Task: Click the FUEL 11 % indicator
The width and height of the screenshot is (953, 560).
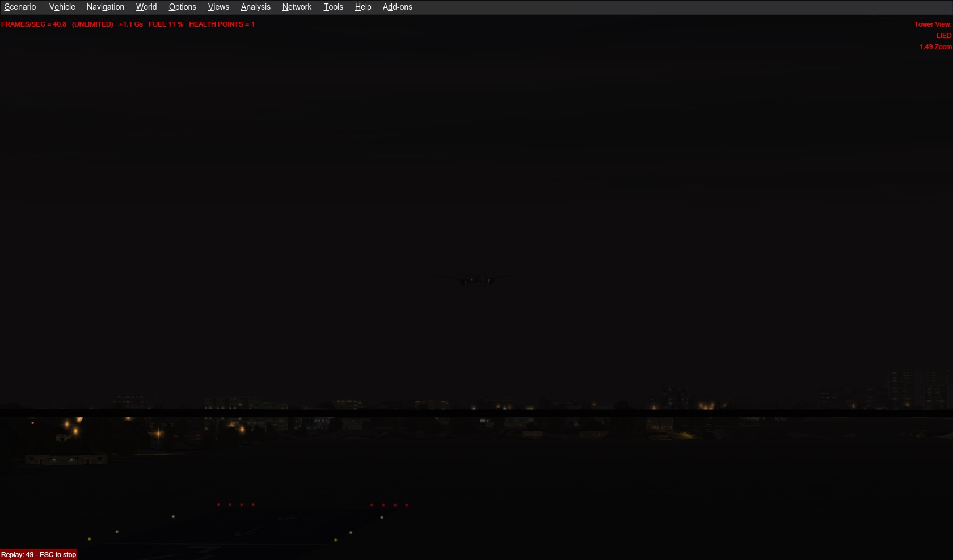Action: [166, 24]
